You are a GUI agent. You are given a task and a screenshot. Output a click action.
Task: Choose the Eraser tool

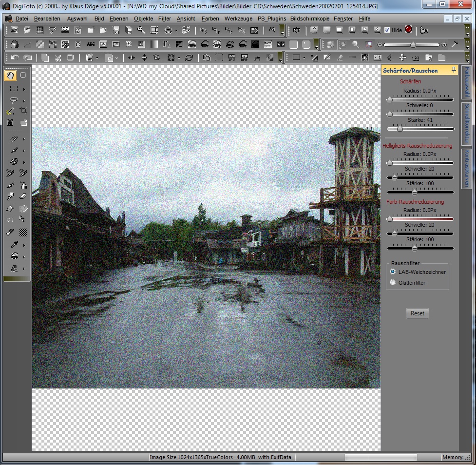pyautogui.click(x=23, y=196)
